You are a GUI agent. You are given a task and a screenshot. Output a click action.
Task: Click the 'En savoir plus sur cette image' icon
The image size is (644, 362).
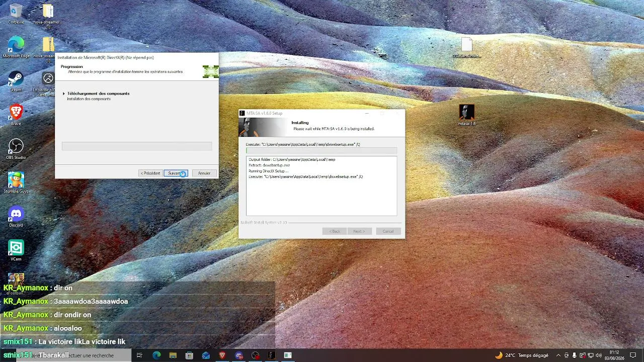[x=48, y=84]
